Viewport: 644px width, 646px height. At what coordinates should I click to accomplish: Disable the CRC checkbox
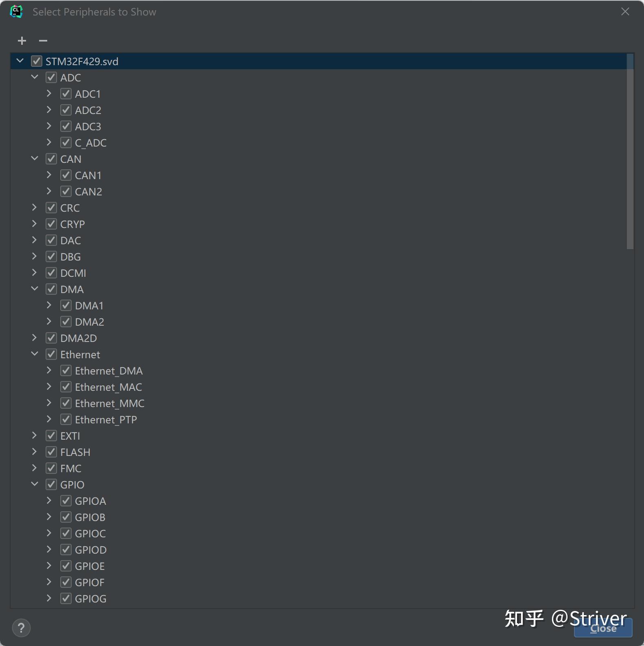(x=51, y=208)
